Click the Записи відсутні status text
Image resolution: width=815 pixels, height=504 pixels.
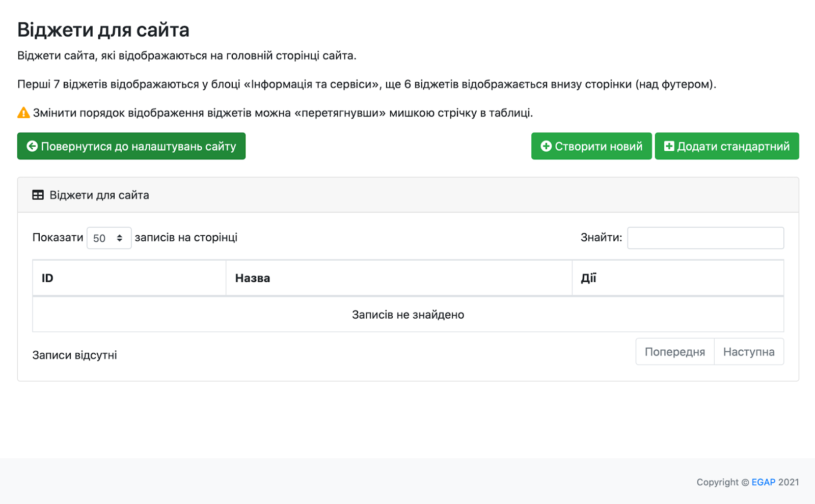click(x=75, y=355)
